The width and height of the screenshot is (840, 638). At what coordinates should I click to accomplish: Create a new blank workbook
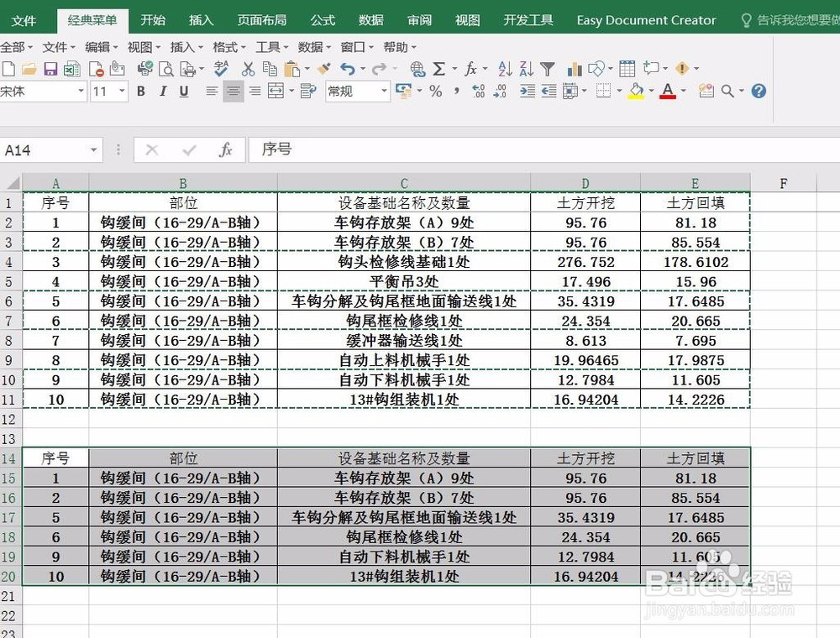coord(8,69)
